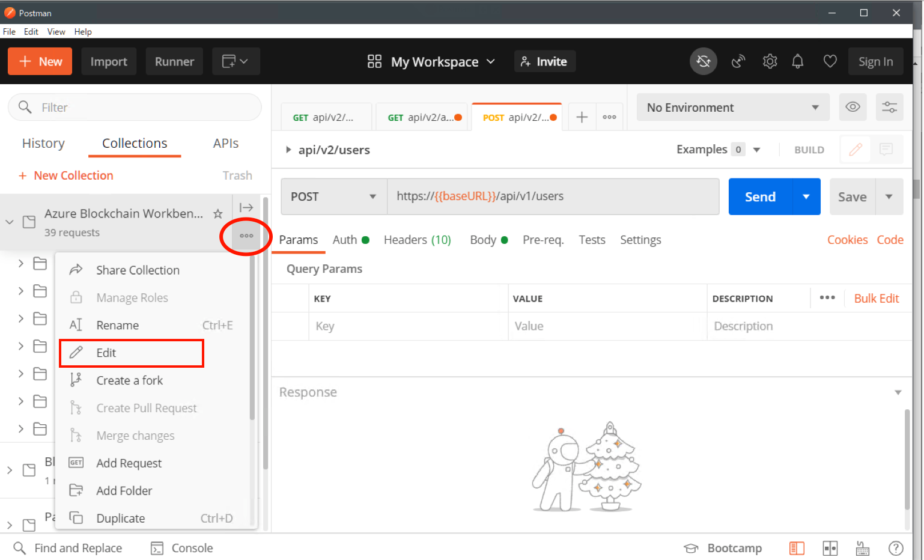Open Settings gear icon in header
This screenshot has height=560, width=924.
point(770,61)
